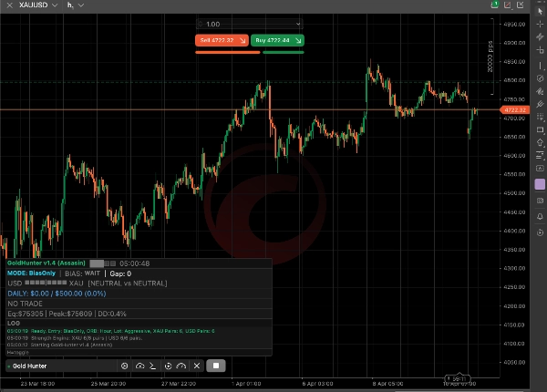Viewport: 547px width, 392px height.
Task: Take a chart screenshot with camera icon
Action: [x=541, y=201]
